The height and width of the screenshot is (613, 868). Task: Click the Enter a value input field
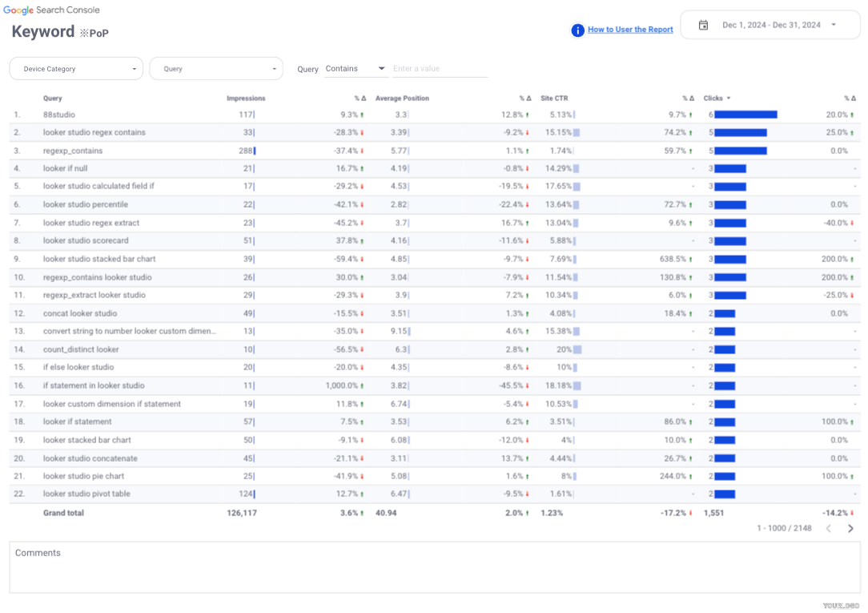click(440, 69)
